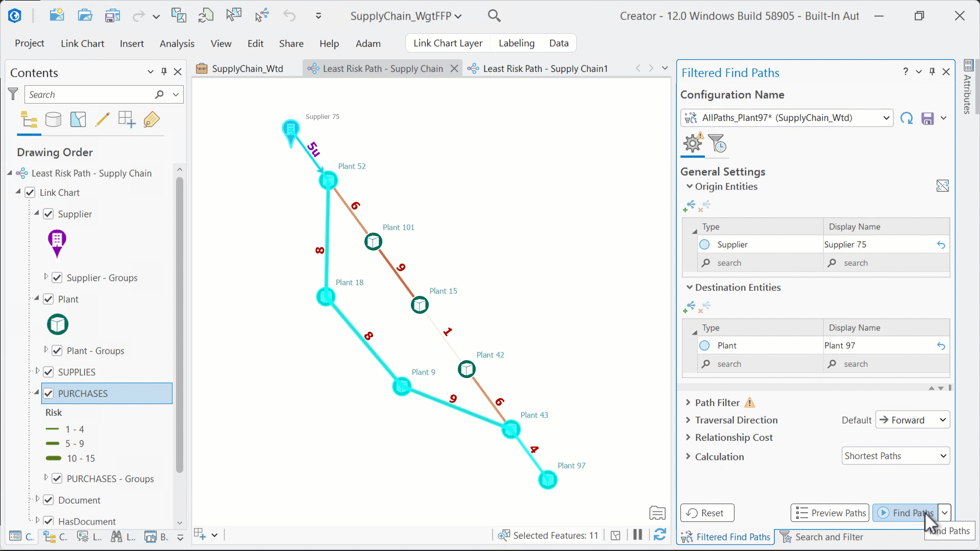Collapse the Origin Entities section
Viewport: 980px width, 551px height.
pos(690,186)
